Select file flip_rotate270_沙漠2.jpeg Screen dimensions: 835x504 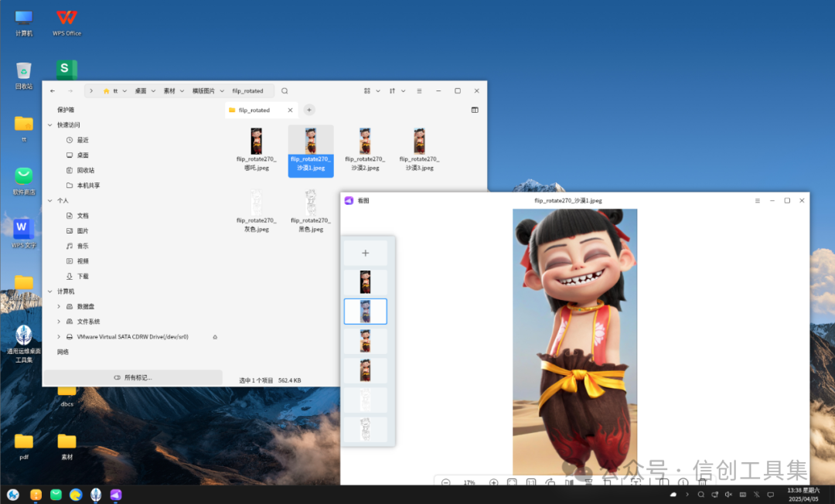[365, 149]
